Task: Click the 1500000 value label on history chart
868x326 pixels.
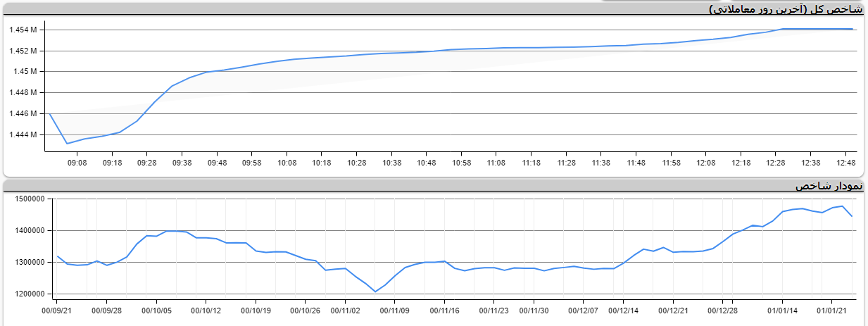Action: [x=30, y=199]
